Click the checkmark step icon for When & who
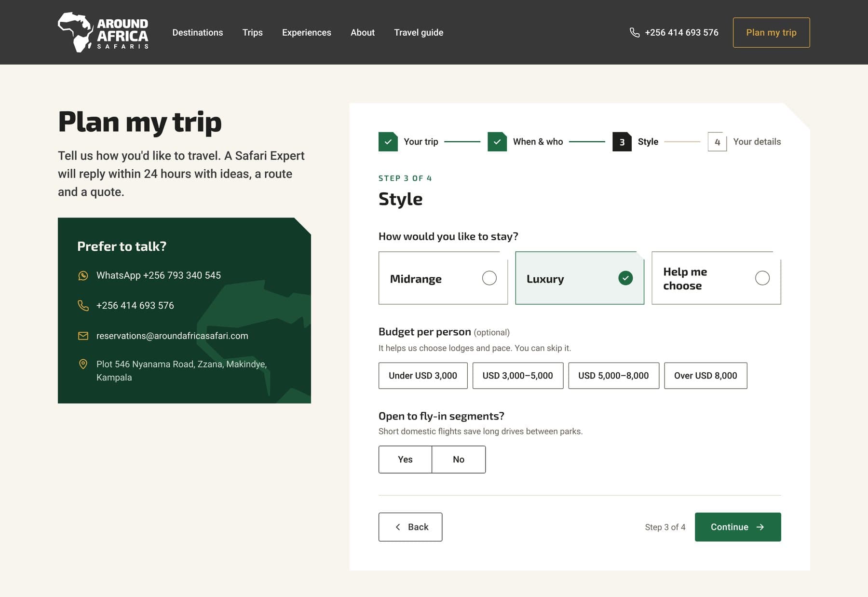 497,142
